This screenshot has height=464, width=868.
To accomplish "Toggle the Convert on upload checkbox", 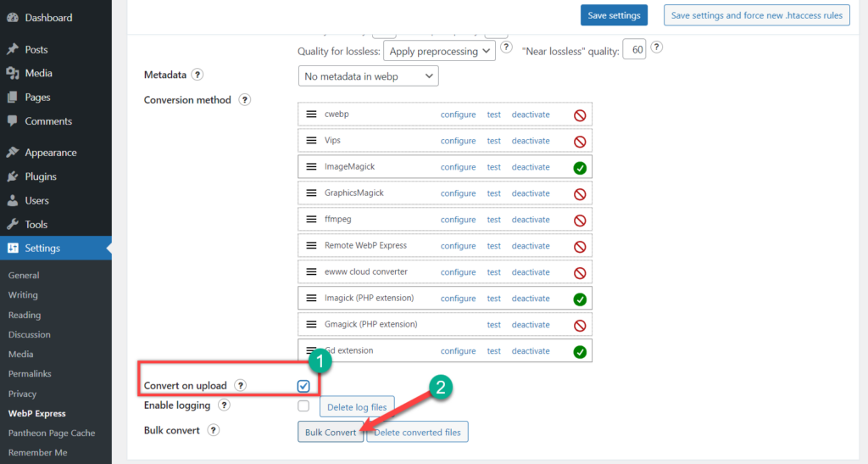I will [x=303, y=386].
